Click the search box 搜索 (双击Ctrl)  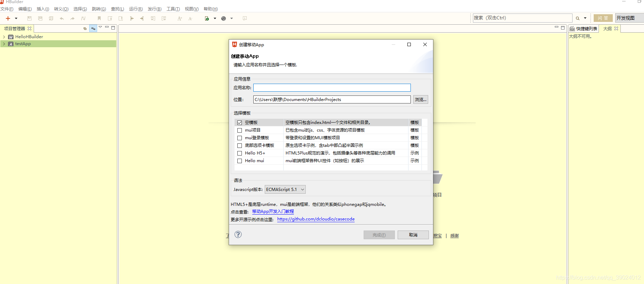(x=523, y=18)
